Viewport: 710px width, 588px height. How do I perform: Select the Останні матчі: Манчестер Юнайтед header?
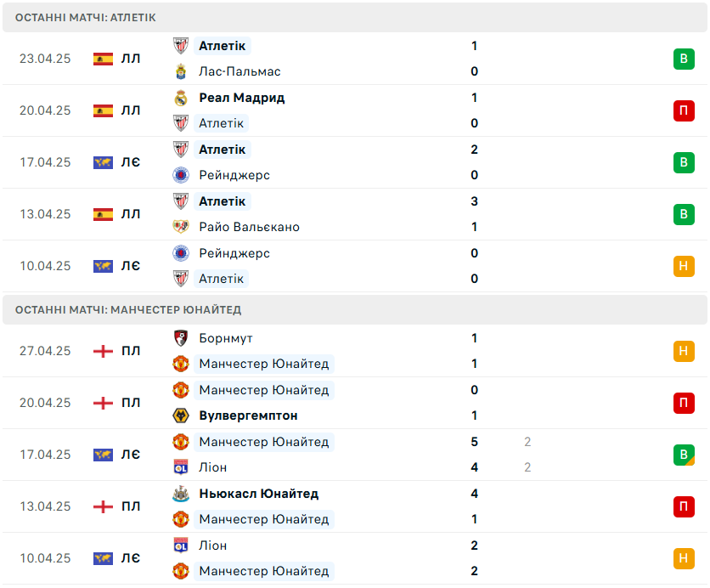[355, 310]
